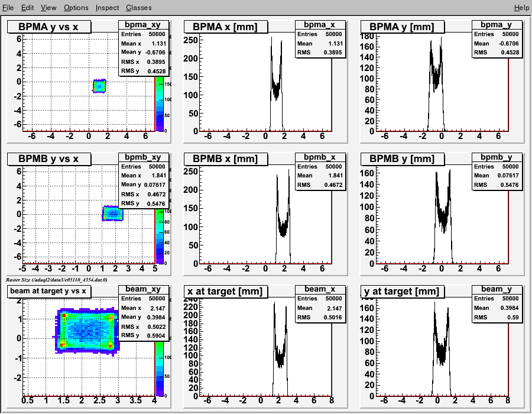Select the 'BPMB x [mm]' plot title
Viewport: 532px width, 414px height.
point(226,159)
